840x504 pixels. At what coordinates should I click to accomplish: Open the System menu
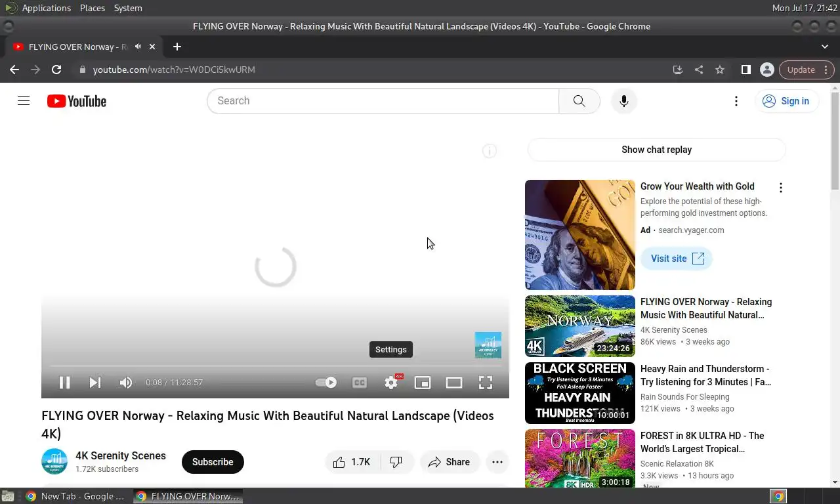pos(128,8)
